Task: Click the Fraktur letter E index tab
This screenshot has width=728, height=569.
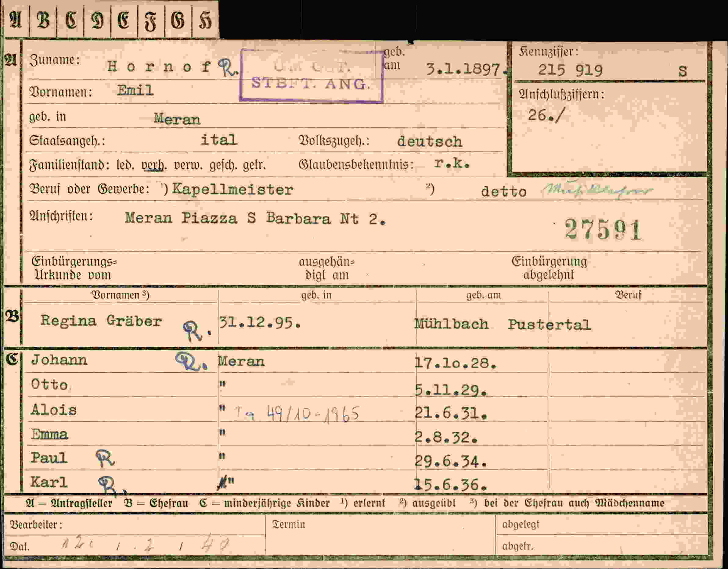Action: (124, 20)
